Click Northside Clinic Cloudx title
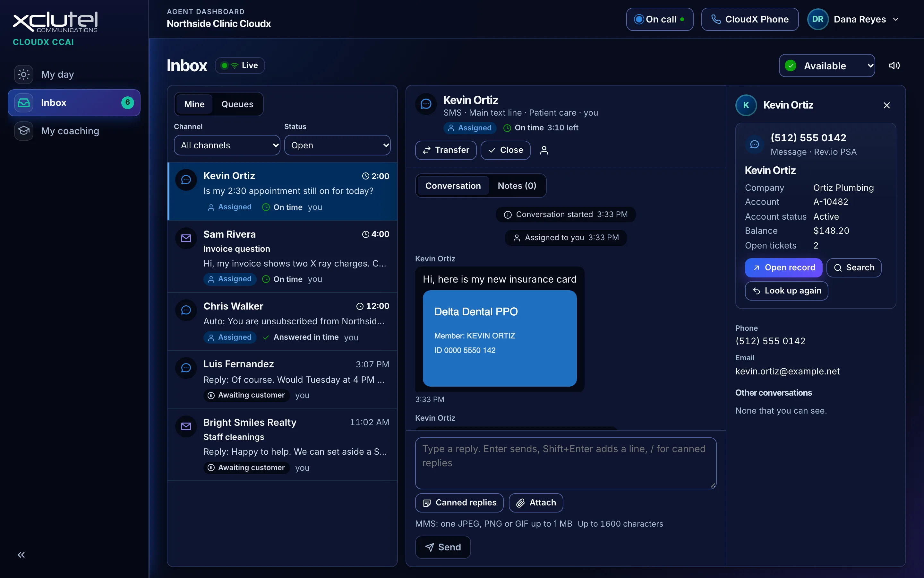Image resolution: width=924 pixels, height=578 pixels. pos(218,24)
